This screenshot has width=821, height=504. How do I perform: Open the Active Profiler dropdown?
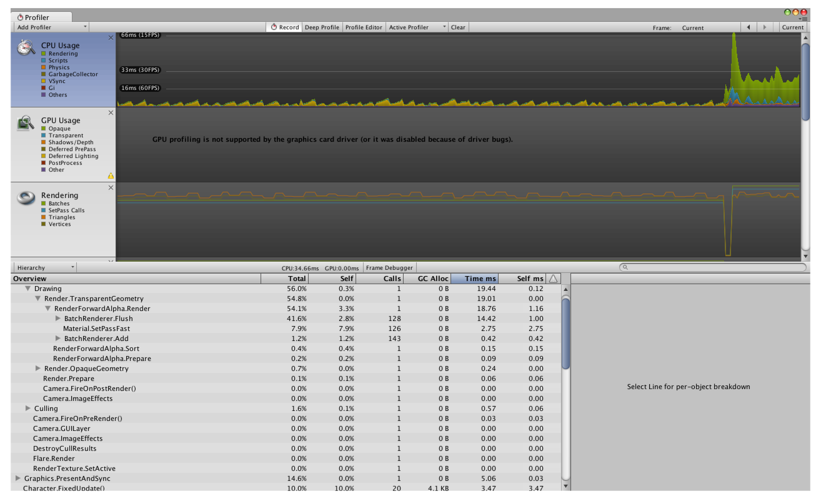pos(417,27)
